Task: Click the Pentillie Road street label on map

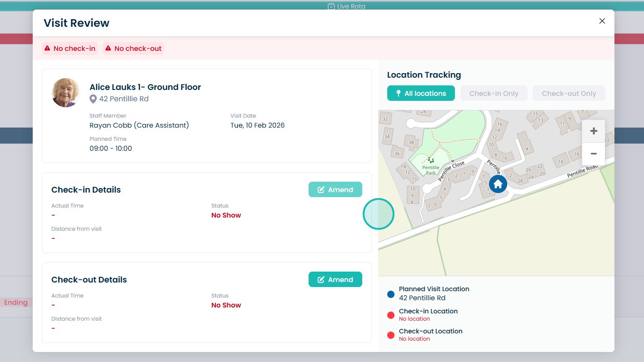Action: tap(583, 172)
